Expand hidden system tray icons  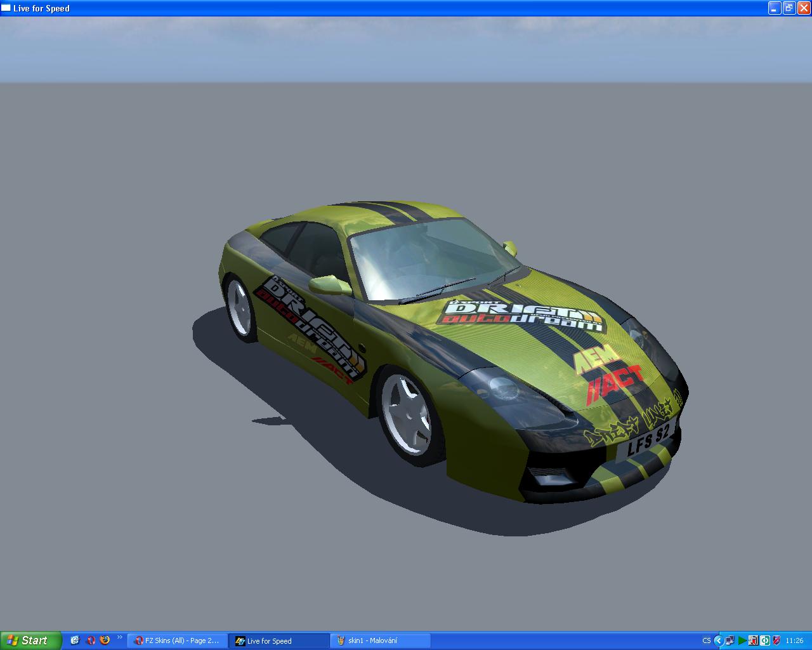(719, 641)
